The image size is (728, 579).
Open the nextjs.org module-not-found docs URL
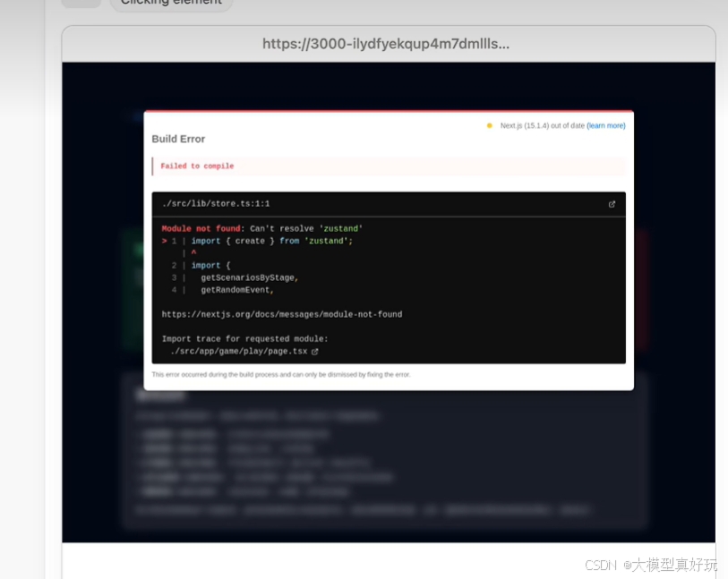pos(282,314)
